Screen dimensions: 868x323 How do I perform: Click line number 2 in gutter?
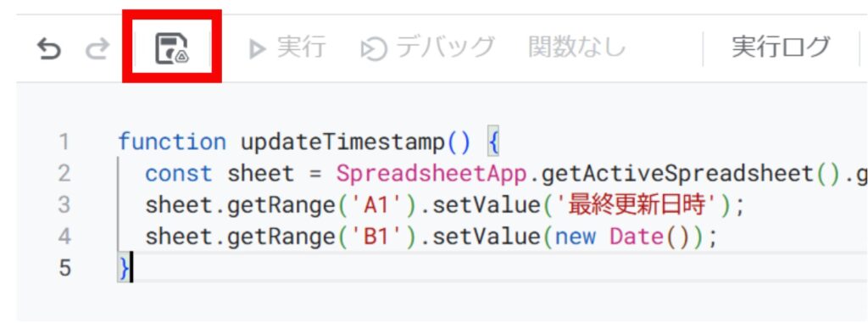(64, 174)
